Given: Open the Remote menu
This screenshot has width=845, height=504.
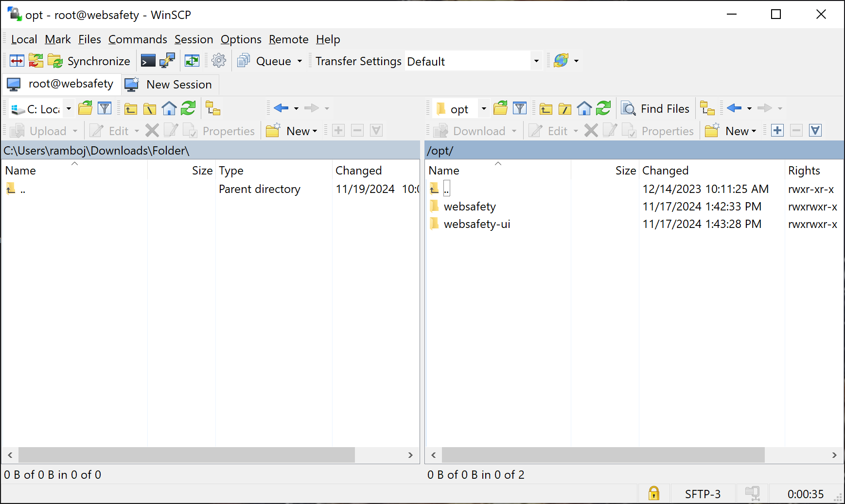Looking at the screenshot, I should [x=289, y=39].
